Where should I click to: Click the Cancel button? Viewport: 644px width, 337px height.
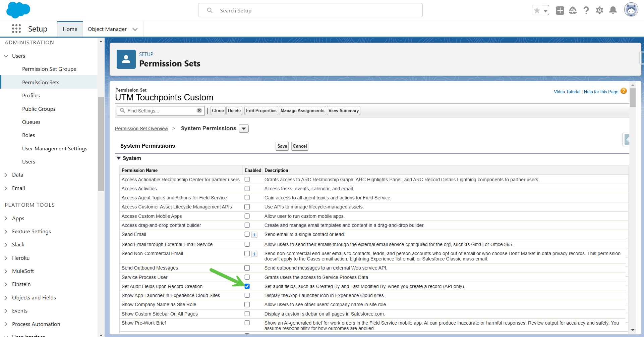click(x=300, y=146)
